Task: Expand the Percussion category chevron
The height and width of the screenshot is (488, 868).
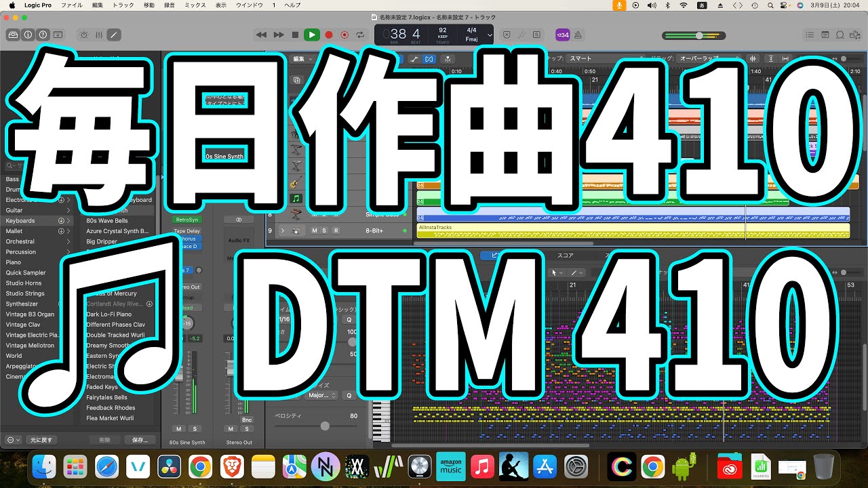Action: [x=68, y=252]
